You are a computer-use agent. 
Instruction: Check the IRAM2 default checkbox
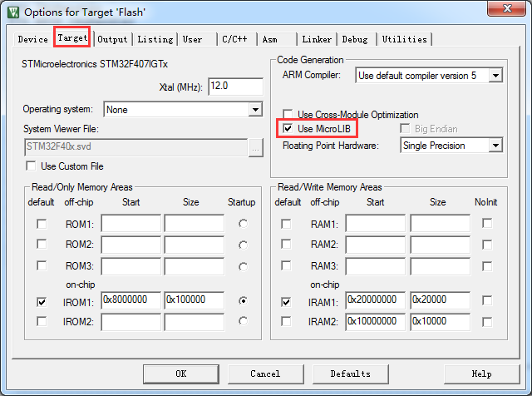286,321
